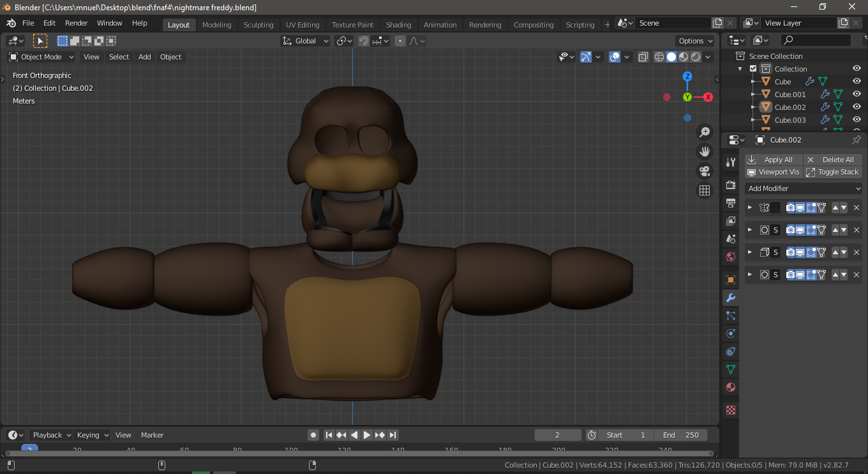This screenshot has width=868, height=474.
Task: Toggle auto keying record button
Action: coord(313,435)
